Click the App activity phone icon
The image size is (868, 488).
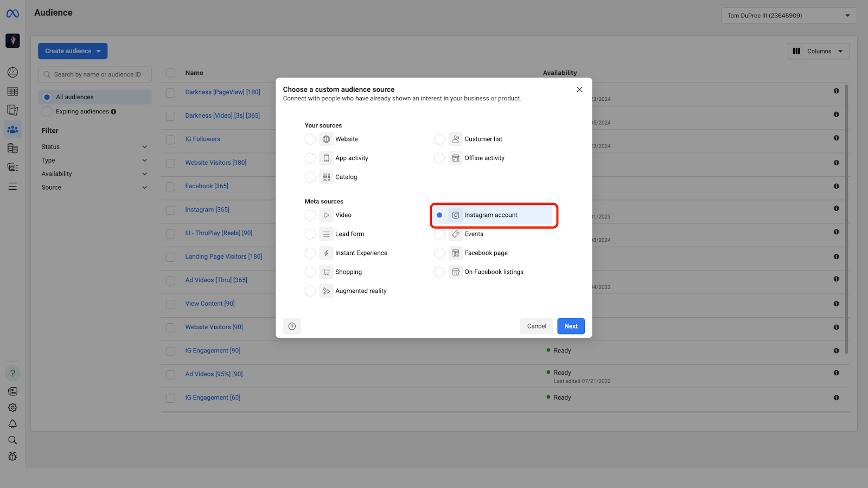[x=326, y=158]
